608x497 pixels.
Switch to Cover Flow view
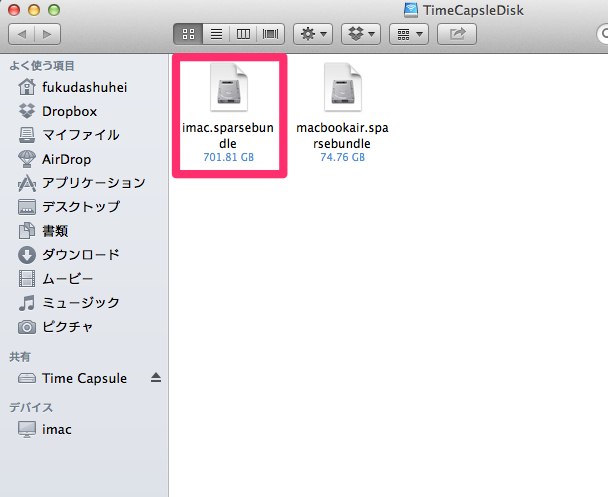271,34
